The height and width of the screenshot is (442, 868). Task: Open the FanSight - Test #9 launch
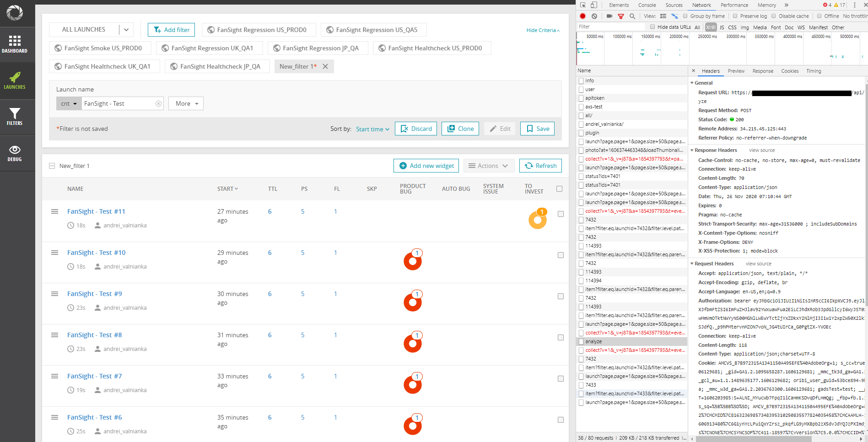[x=94, y=293]
